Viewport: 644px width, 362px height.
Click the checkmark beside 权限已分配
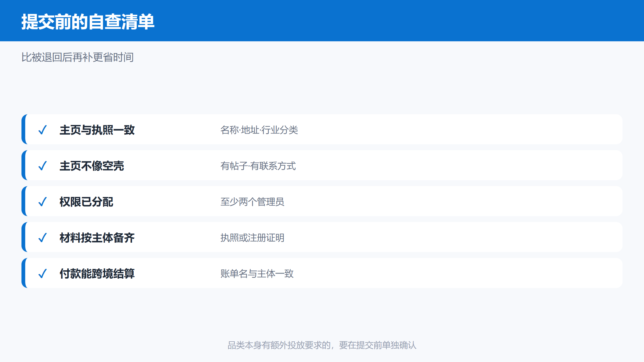click(43, 202)
